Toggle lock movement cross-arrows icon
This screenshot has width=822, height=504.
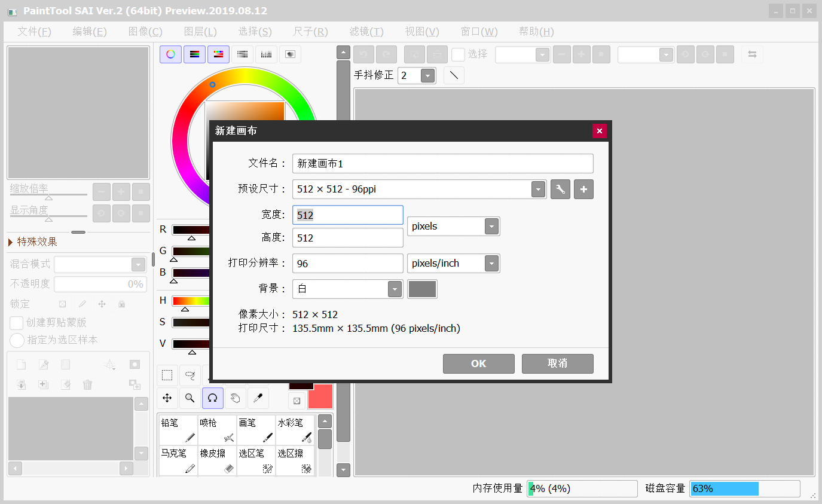point(102,304)
